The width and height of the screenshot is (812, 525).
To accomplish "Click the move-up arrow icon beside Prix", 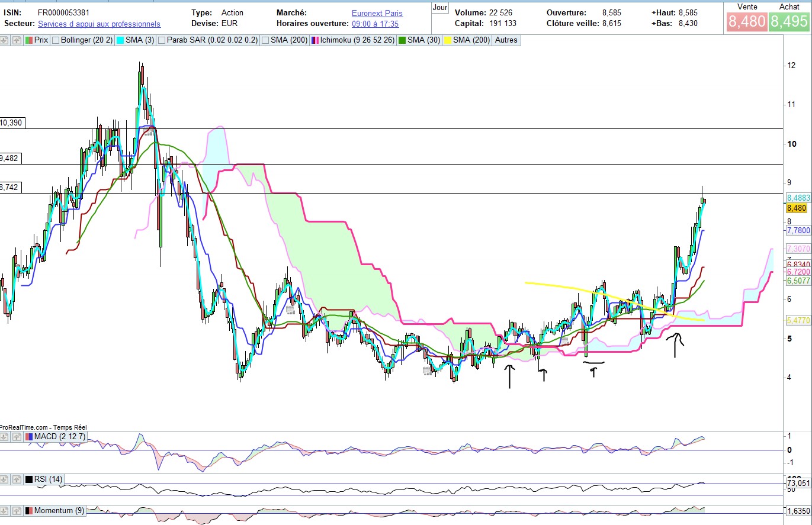I will point(16,40).
